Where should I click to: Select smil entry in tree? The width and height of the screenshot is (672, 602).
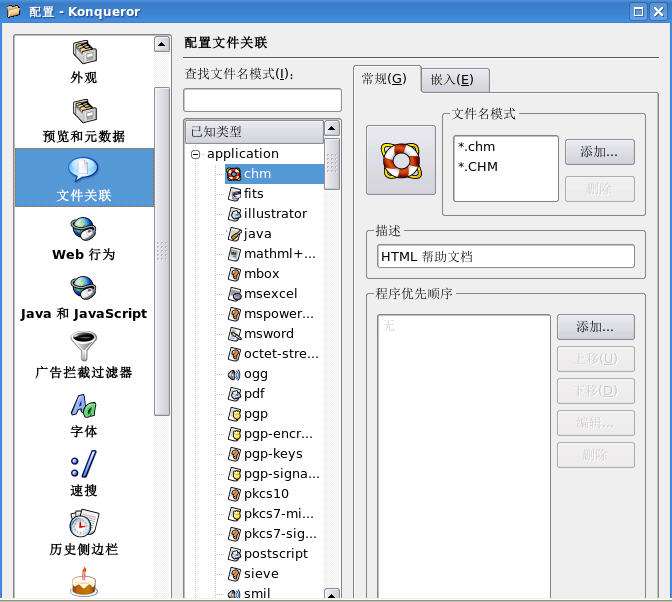coord(257,593)
